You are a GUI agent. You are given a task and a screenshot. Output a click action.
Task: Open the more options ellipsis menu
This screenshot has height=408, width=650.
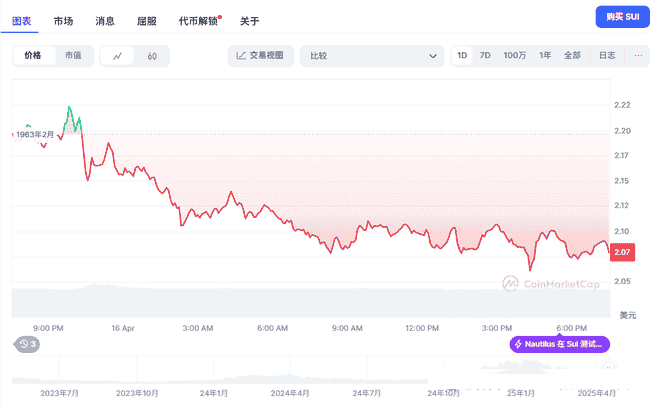(636, 55)
